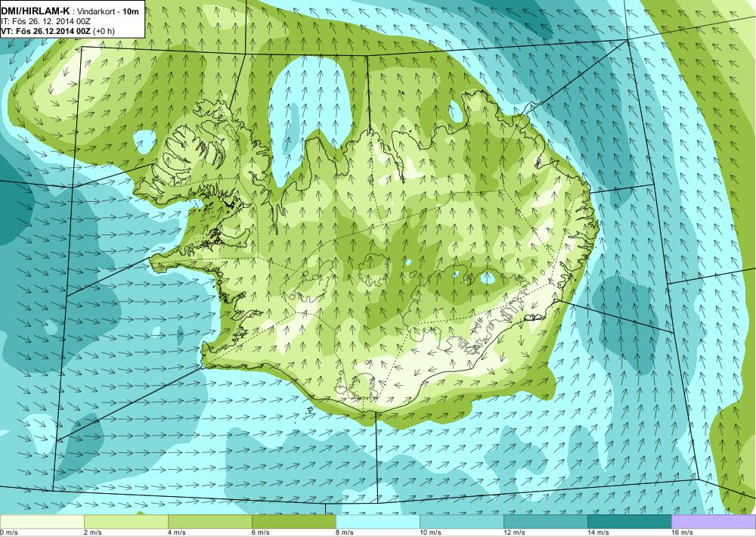Click the 12-14 m/s teal legend swatch
Image resolution: width=756 pixels, height=537 pixels.
546,521
